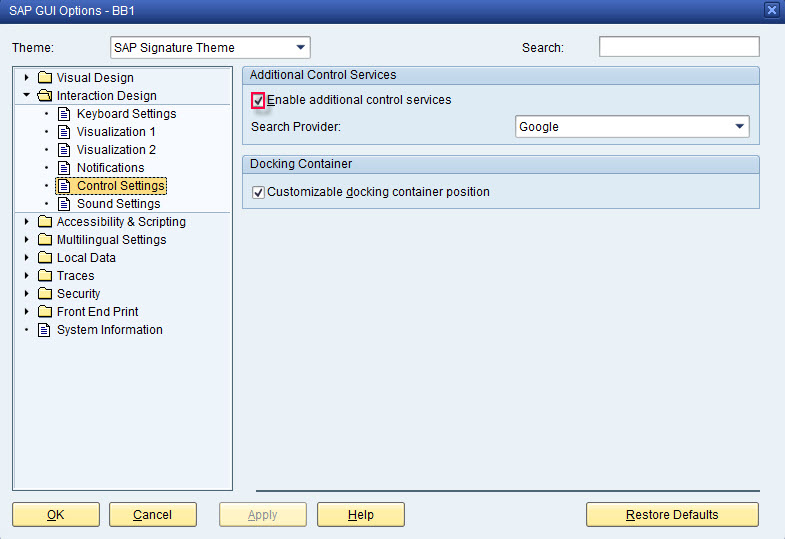Click the Keyboard Settings page icon
Viewport: 785px width, 539px height.
click(x=64, y=114)
